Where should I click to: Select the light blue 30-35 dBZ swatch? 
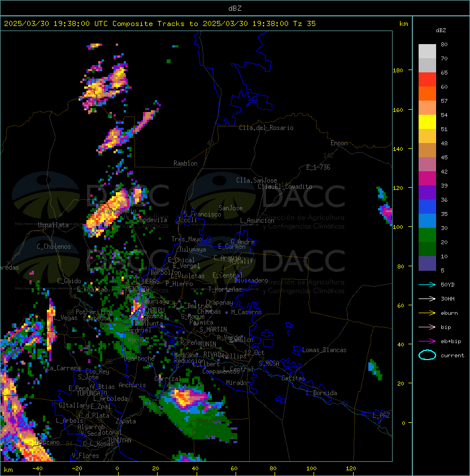pyautogui.click(x=427, y=221)
